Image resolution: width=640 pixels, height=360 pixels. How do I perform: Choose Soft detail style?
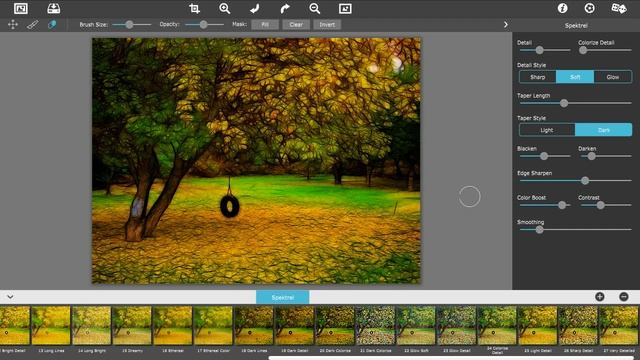coord(575,77)
